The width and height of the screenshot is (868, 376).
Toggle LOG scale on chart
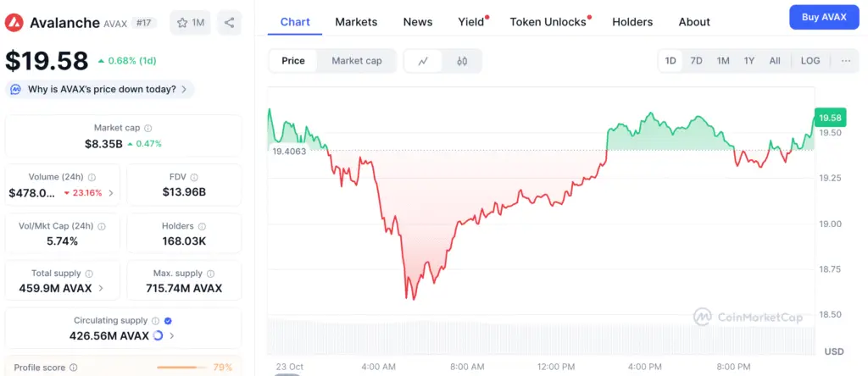pos(810,61)
